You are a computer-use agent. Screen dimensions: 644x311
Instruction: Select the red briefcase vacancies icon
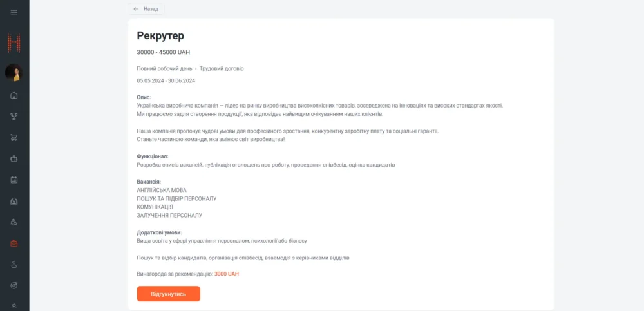14,243
